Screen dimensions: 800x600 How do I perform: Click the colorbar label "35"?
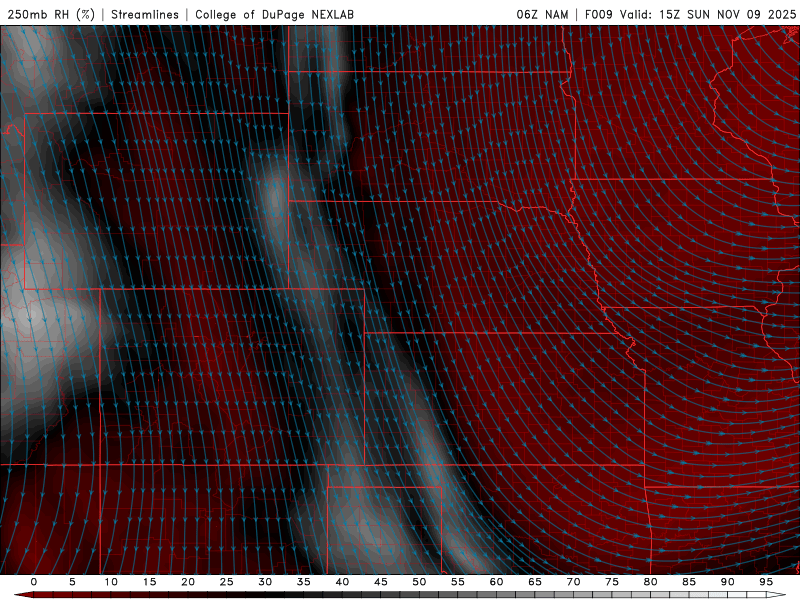click(304, 582)
